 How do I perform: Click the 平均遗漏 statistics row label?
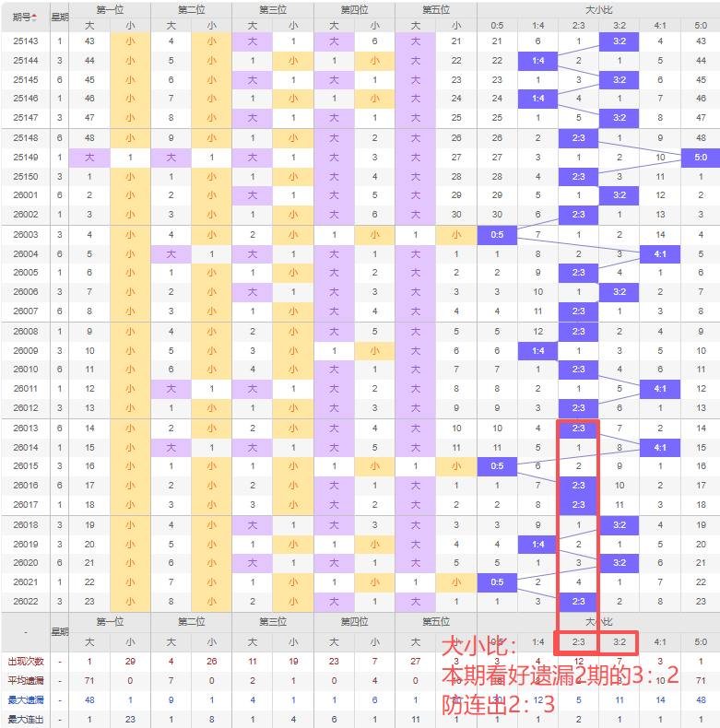click(26, 681)
